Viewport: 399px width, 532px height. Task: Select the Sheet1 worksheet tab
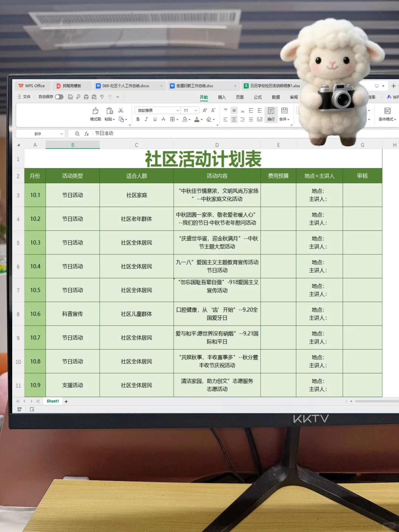click(x=53, y=401)
